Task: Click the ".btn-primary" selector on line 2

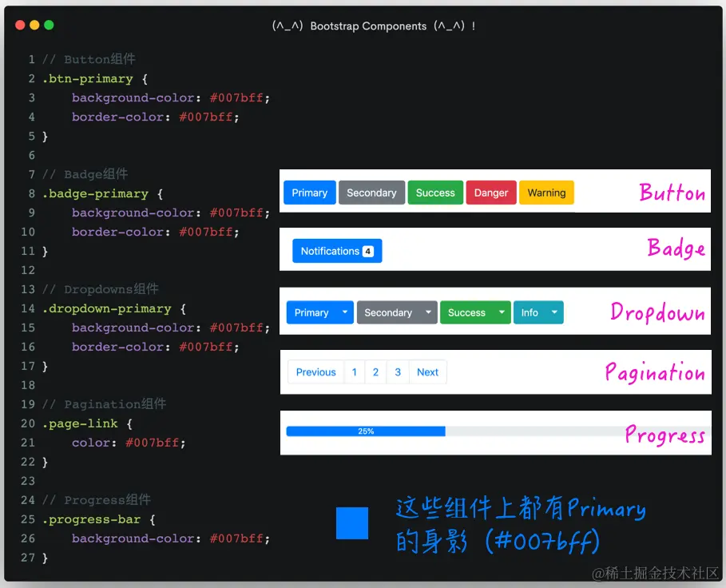Action: (x=88, y=79)
